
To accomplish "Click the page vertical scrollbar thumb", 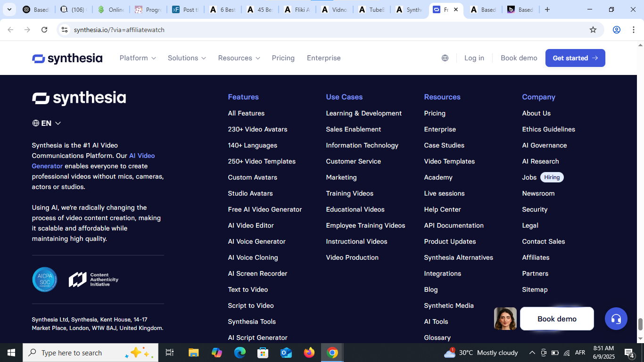I will coord(640,324).
